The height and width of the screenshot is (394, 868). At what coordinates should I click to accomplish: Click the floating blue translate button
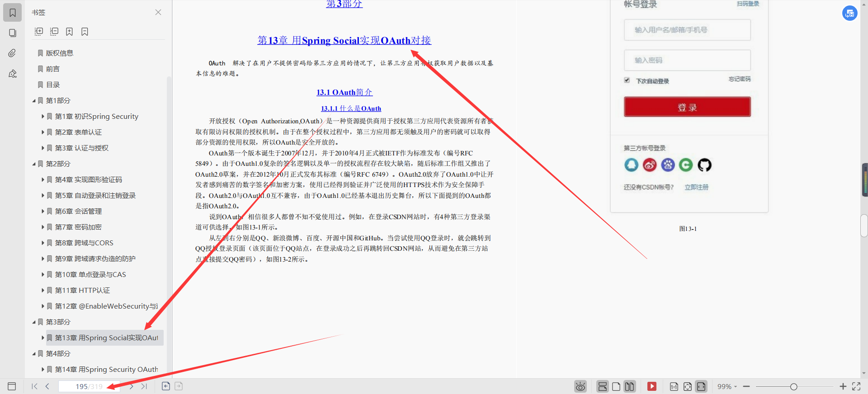click(x=850, y=13)
